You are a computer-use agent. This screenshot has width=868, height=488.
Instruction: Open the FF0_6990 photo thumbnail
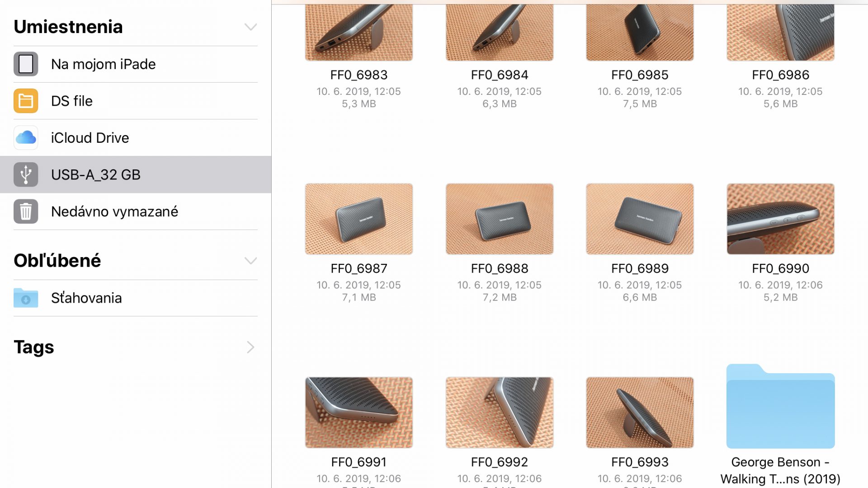point(780,219)
